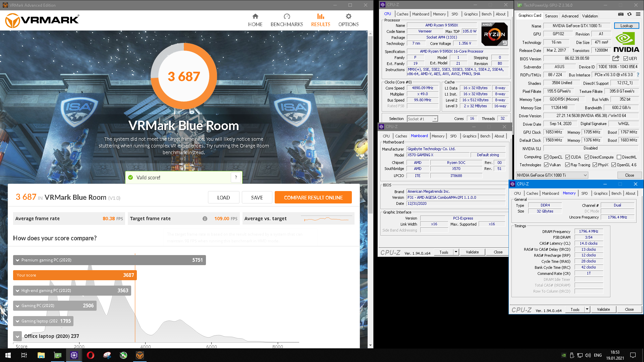Click ENG language indicator in tray
Image resolution: width=644 pixels, height=362 pixels.
(598, 355)
